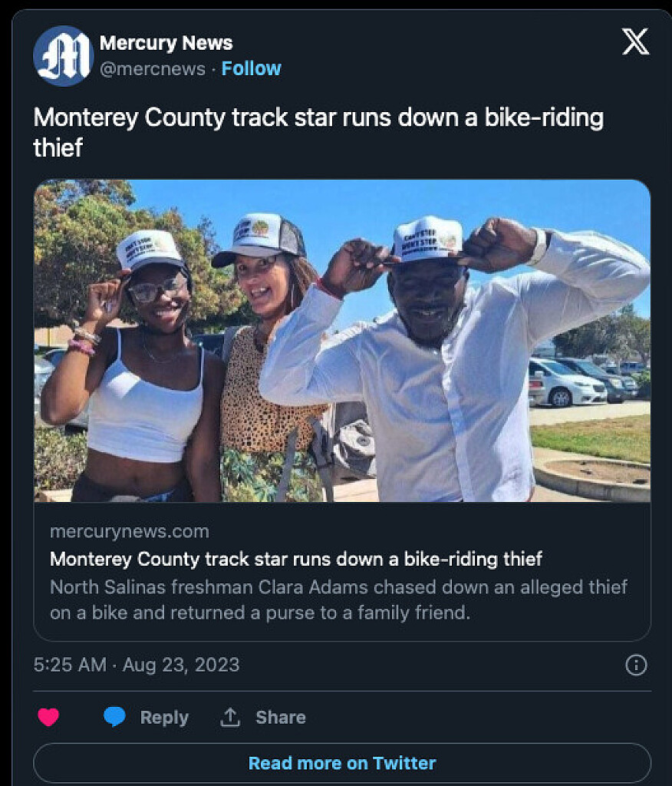Click the Mercury News profile avatar
Screen dimensions: 672x786
coord(64,56)
